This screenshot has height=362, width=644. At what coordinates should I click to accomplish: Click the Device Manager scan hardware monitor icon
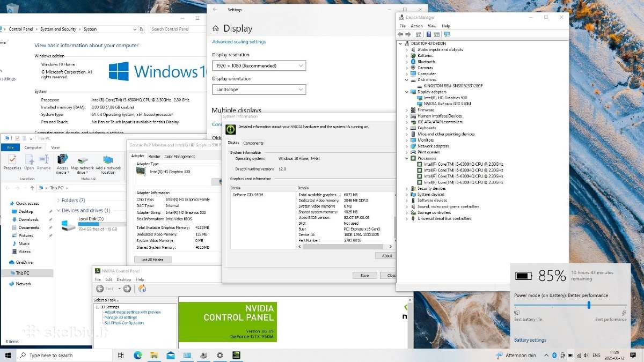click(447, 34)
